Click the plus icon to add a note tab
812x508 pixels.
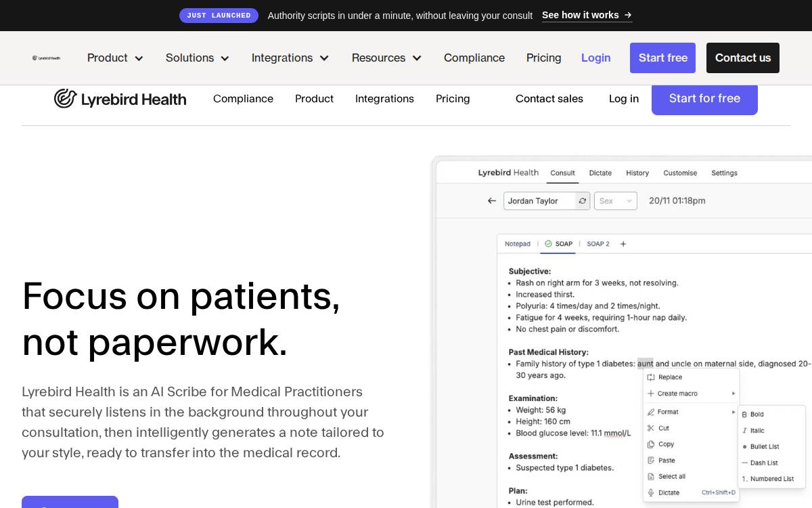click(x=623, y=244)
